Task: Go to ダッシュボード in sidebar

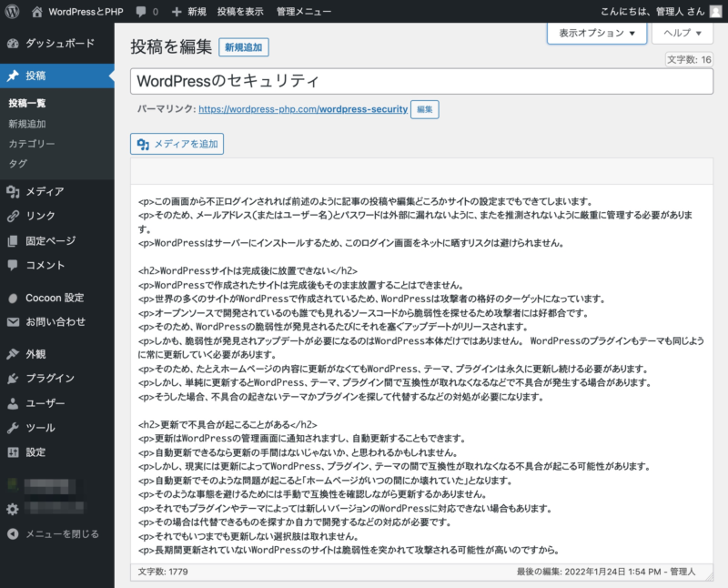Action: click(x=60, y=44)
